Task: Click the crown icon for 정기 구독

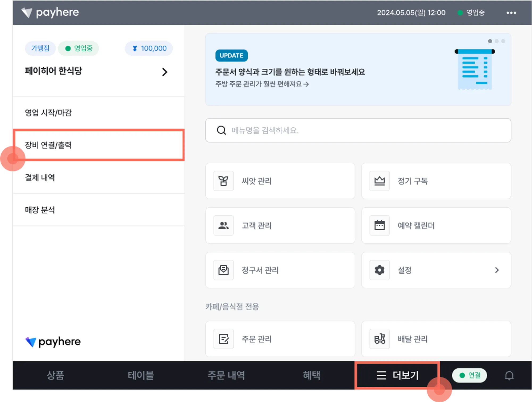Action: click(x=379, y=181)
